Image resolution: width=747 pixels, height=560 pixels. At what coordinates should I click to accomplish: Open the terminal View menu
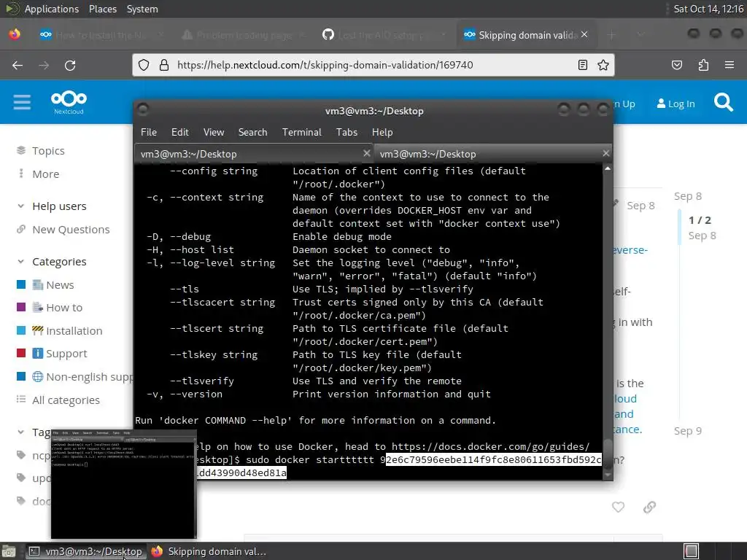point(214,132)
